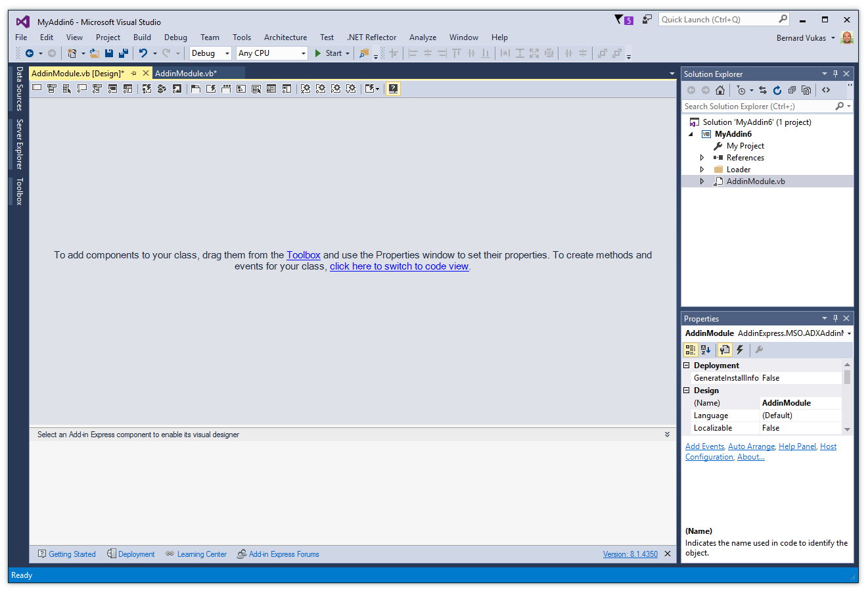The height and width of the screenshot is (595, 868).
Task: Open the Bernard Vukas account dropdown
Action: (833, 37)
